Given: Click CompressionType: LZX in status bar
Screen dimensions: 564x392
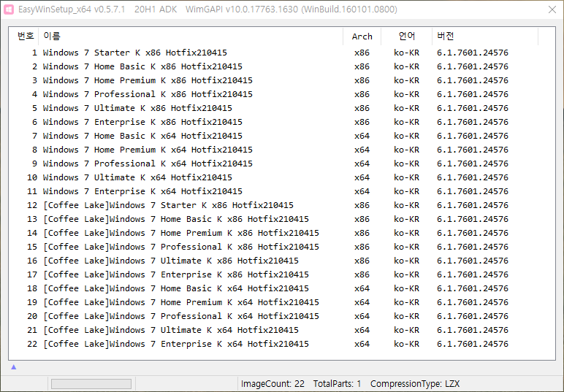Looking at the screenshot, I should (415, 384).
